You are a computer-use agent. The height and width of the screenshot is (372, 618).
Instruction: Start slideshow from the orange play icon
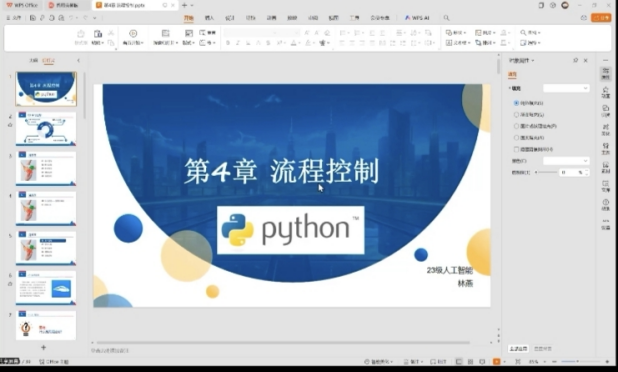496,361
